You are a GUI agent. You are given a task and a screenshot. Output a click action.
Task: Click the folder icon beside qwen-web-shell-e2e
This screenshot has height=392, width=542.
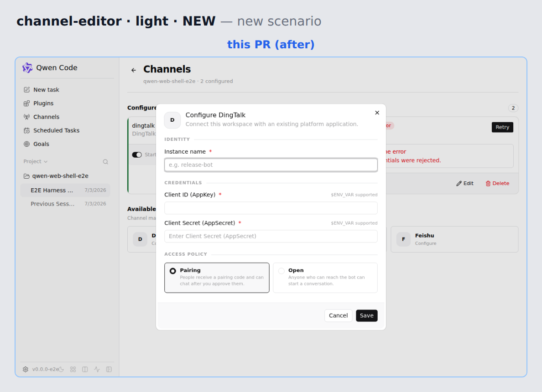(26, 176)
